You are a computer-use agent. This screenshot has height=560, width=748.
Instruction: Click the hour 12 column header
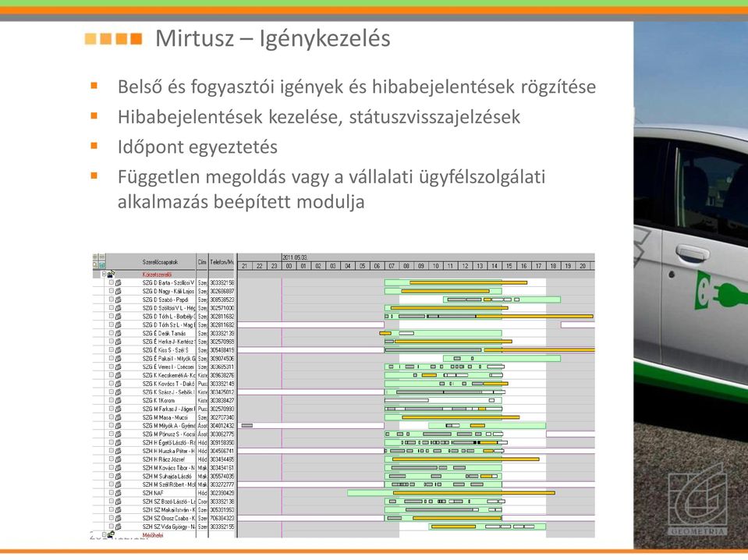click(465, 266)
